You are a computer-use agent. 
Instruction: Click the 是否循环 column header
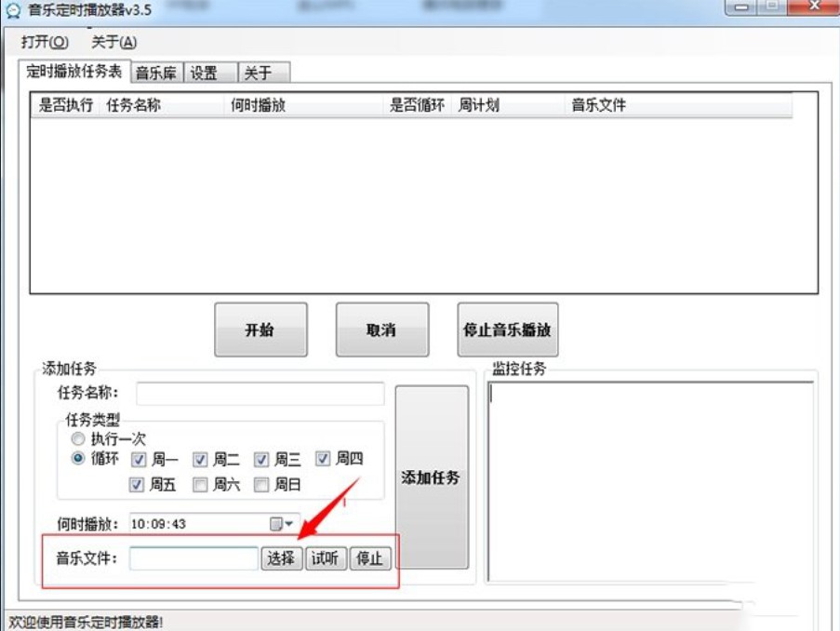(x=418, y=105)
